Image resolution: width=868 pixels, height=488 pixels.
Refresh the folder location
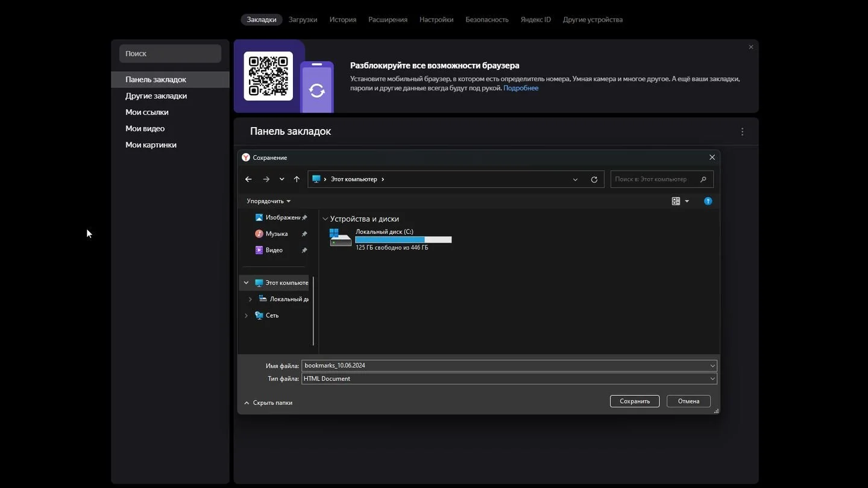click(x=594, y=180)
